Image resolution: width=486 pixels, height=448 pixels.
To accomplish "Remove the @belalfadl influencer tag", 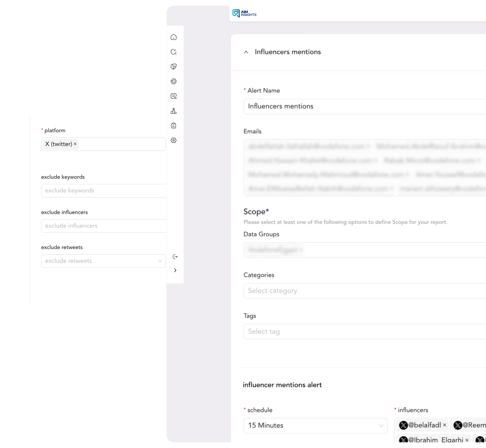I will coord(445,425).
